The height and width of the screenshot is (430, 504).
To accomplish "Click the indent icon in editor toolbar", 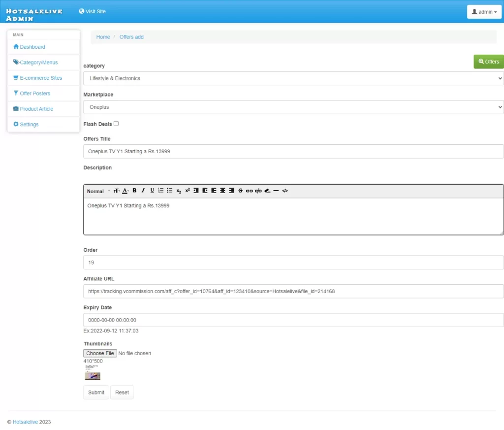I will (205, 191).
